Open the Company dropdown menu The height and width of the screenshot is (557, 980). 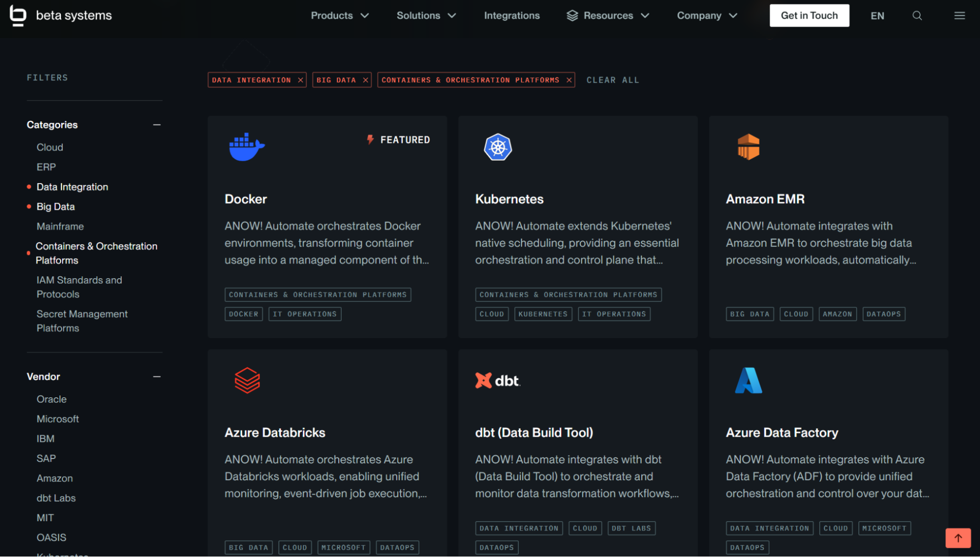click(707, 16)
